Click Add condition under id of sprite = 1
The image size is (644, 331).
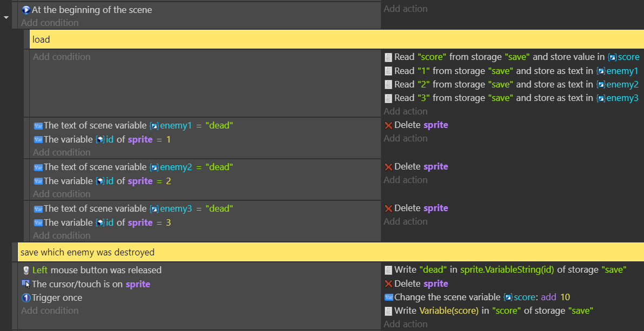tap(62, 152)
